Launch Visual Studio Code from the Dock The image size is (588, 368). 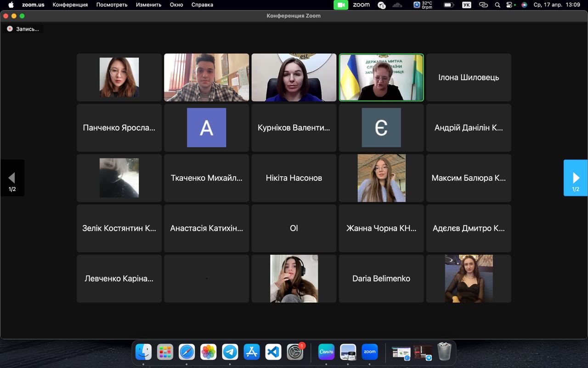pyautogui.click(x=273, y=352)
